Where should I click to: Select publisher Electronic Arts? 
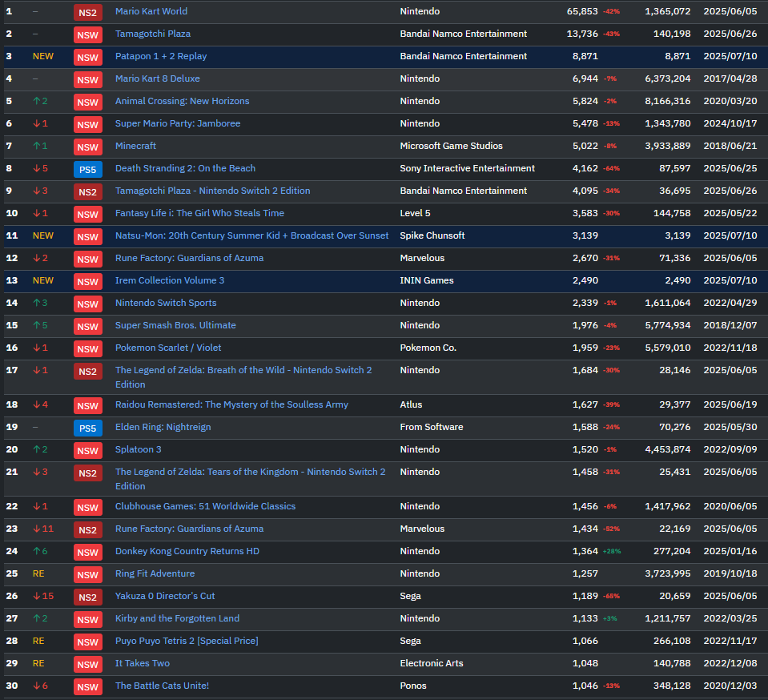pyautogui.click(x=432, y=664)
